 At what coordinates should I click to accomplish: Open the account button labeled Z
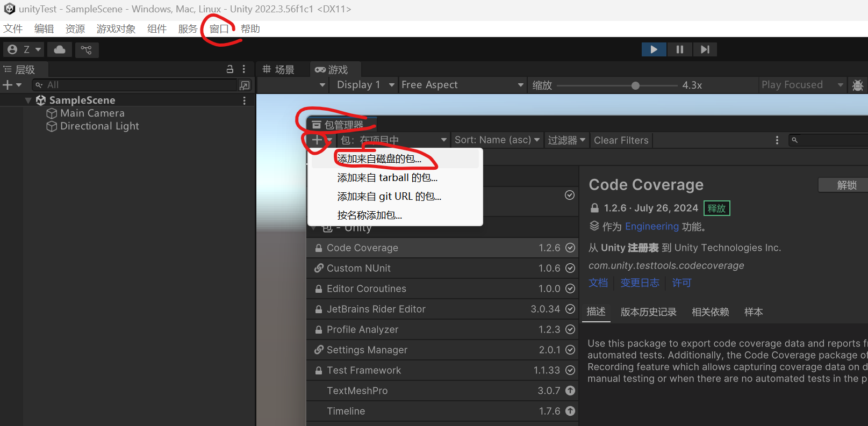pos(24,49)
